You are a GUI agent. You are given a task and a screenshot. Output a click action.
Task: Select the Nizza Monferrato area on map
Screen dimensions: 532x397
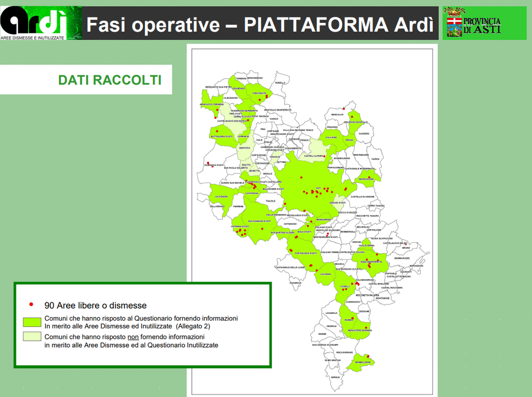click(368, 261)
